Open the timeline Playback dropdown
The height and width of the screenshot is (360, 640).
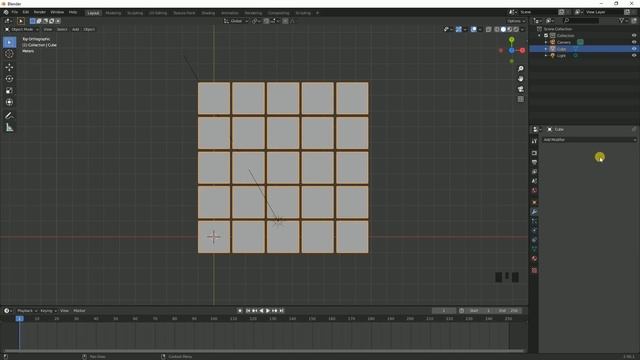click(x=27, y=311)
